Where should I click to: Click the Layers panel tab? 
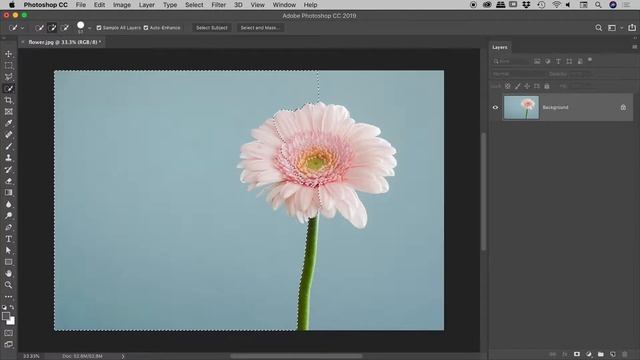click(x=500, y=47)
